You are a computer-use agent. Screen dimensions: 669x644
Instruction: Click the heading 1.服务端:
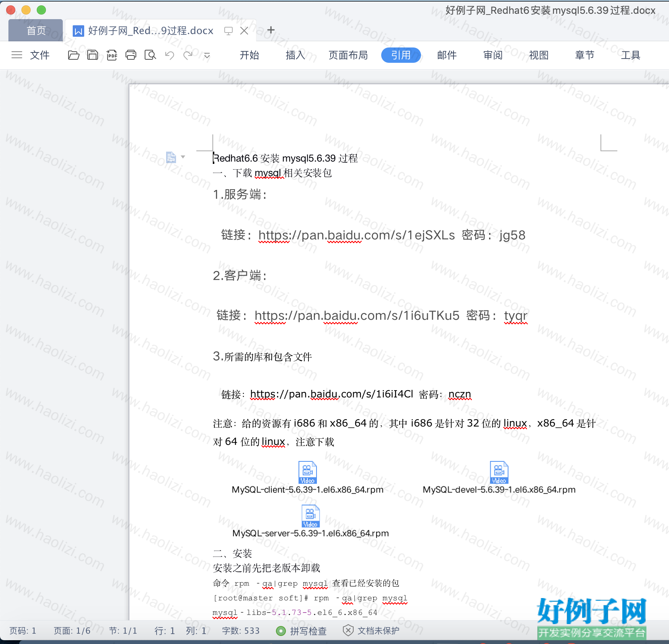tap(240, 195)
